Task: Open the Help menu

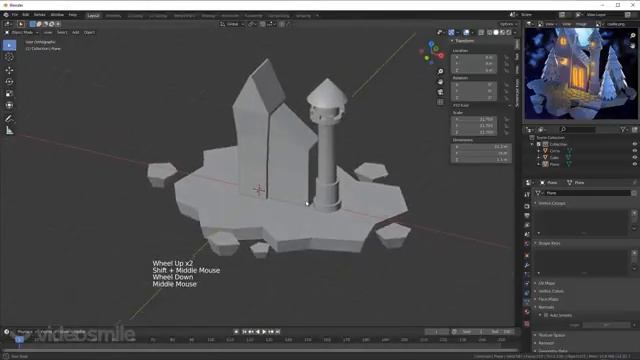Action: [73, 15]
